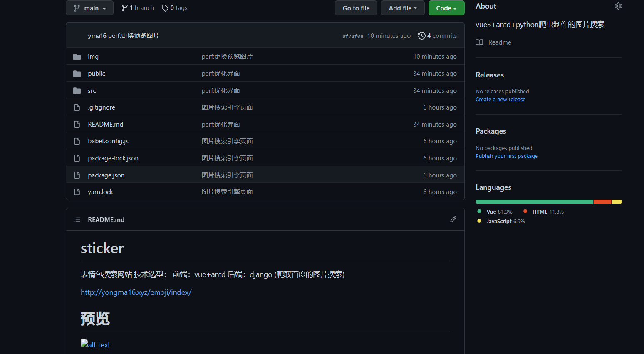This screenshot has height=354, width=644.
Task: Open the src folder name
Action: tap(92, 91)
